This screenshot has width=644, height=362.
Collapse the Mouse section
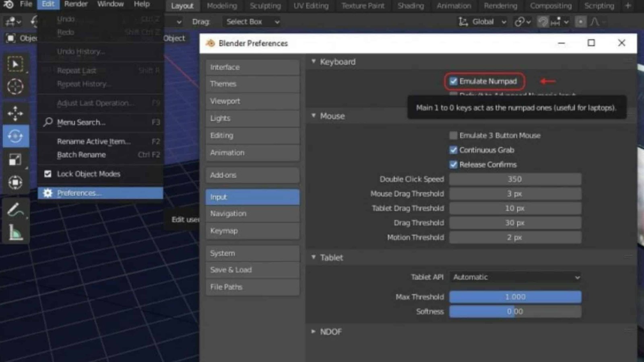click(x=314, y=116)
